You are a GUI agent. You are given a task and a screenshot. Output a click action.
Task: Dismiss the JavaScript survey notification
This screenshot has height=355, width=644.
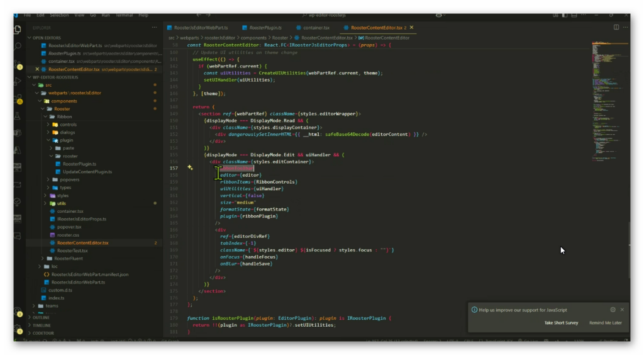tap(622, 310)
